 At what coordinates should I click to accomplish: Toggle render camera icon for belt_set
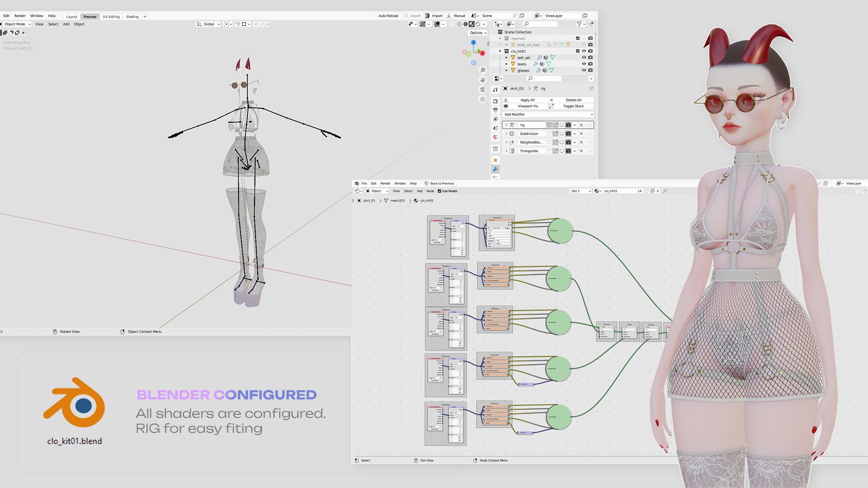pos(590,57)
